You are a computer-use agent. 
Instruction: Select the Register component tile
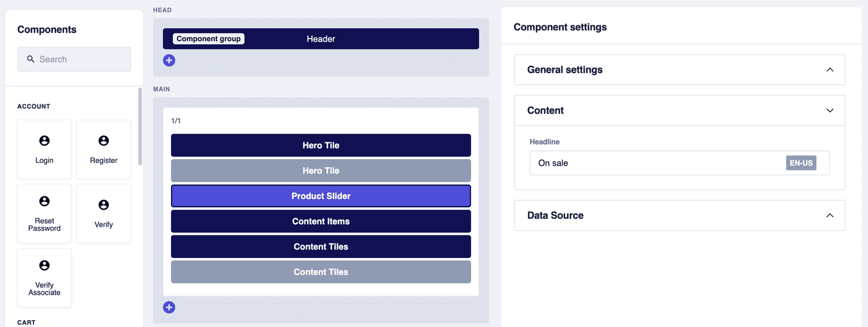(x=104, y=150)
